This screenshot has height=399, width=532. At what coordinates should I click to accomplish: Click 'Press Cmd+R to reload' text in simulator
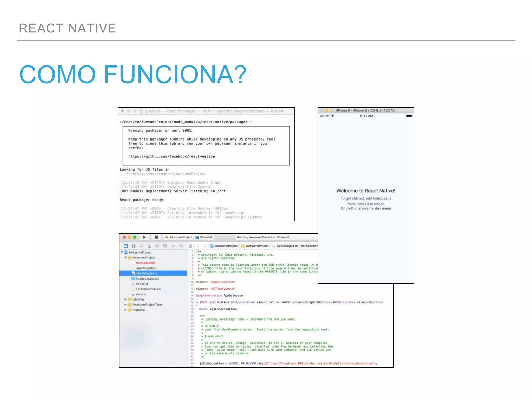(366, 204)
